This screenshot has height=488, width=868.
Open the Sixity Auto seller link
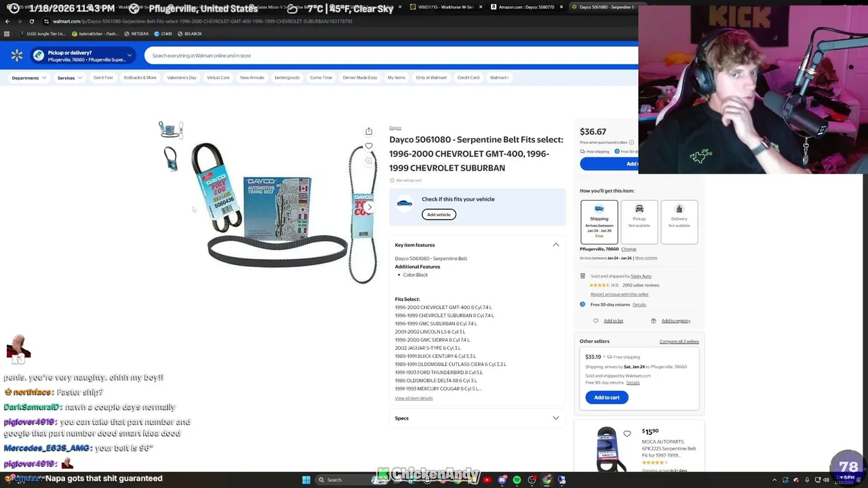(x=641, y=276)
